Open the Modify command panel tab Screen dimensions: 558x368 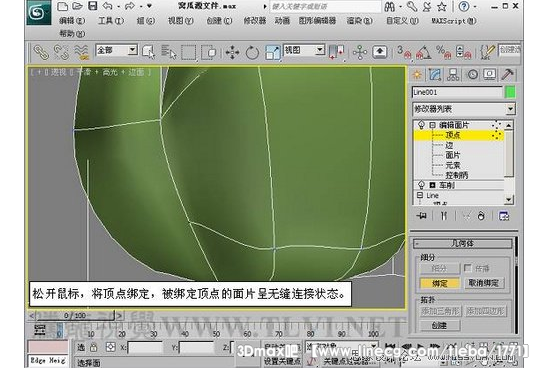pyautogui.click(x=435, y=74)
